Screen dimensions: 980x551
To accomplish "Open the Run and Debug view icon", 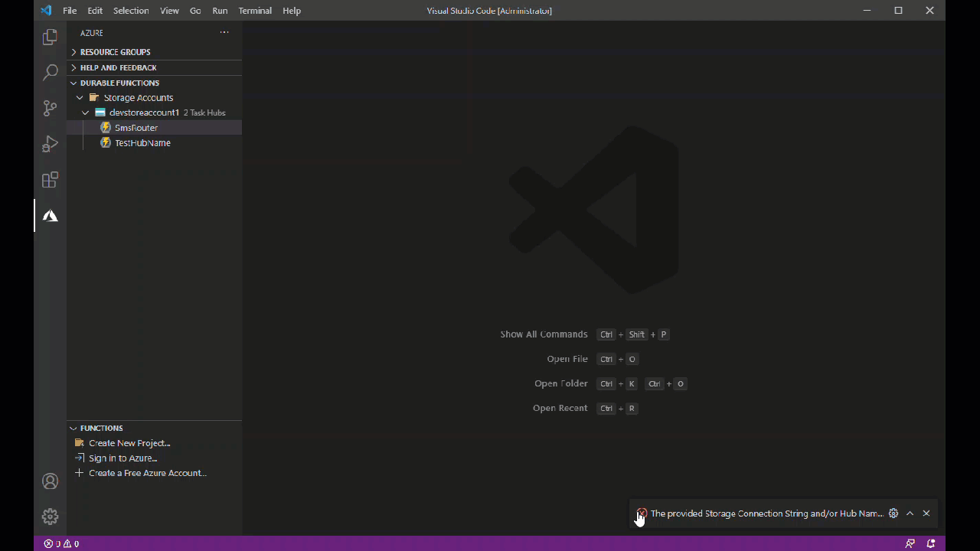I will pyautogui.click(x=50, y=144).
